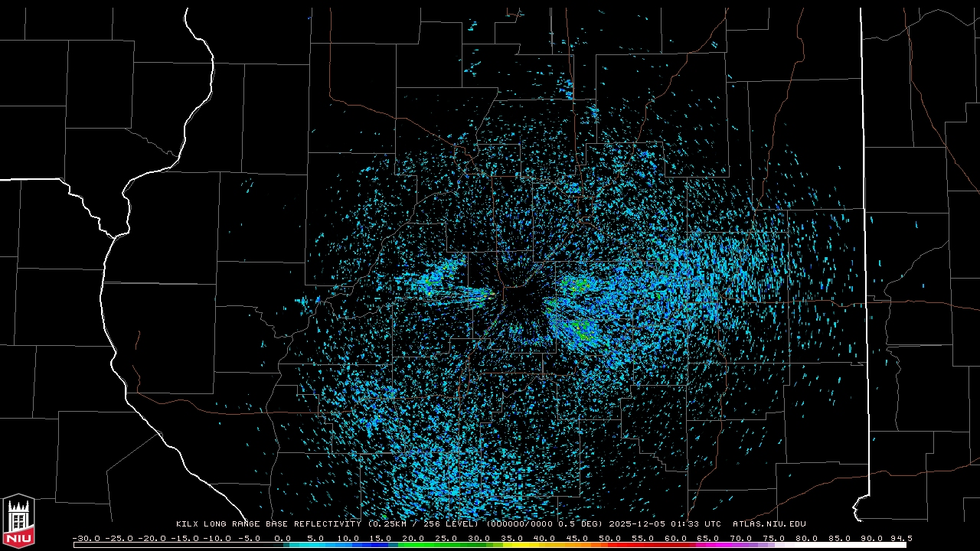Click the 2025-12-05 date in the caption
Screen dimensions: 980x551
click(x=638, y=524)
